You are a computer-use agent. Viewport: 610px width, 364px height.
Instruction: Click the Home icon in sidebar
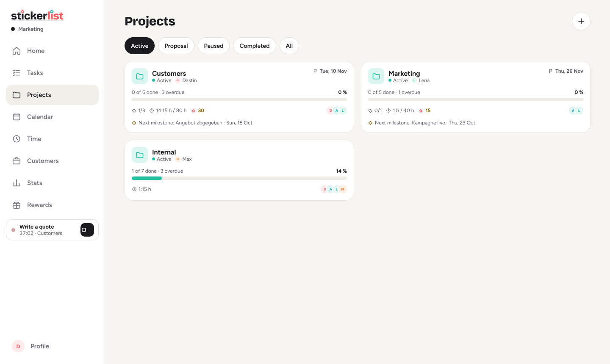tap(17, 51)
